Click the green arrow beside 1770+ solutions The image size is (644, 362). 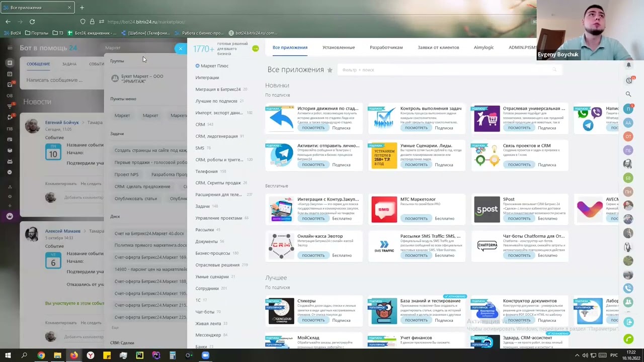click(256, 48)
